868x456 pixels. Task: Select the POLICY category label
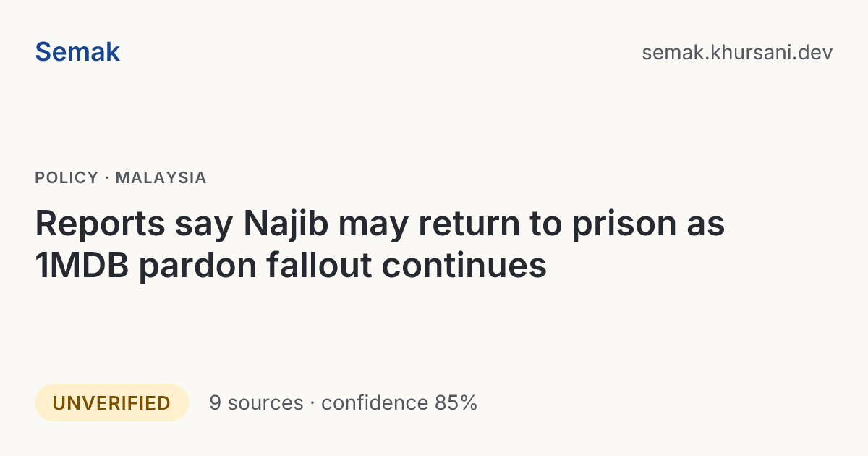67,177
